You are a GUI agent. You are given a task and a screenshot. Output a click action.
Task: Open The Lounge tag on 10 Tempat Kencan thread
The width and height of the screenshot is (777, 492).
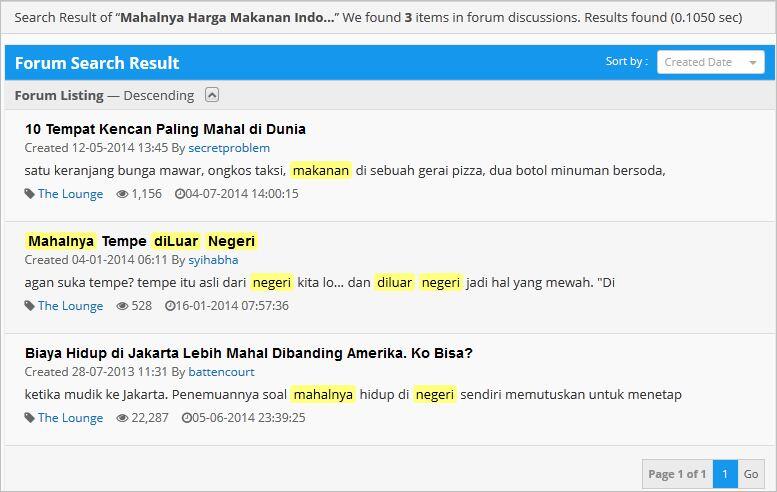(70, 194)
